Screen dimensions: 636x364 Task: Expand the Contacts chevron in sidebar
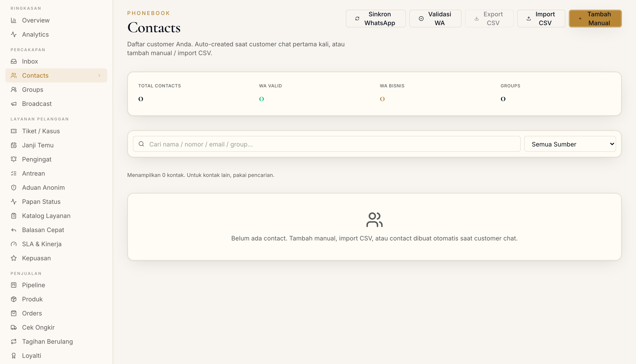click(99, 75)
